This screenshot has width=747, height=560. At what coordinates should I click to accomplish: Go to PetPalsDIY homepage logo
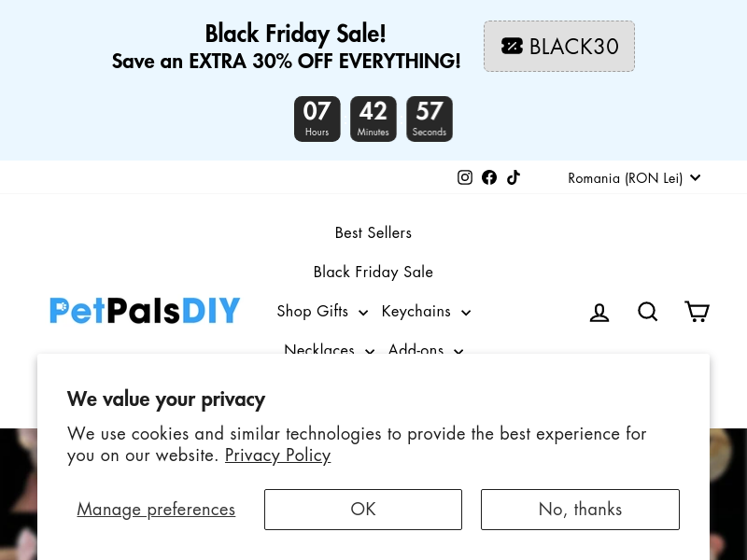145,311
